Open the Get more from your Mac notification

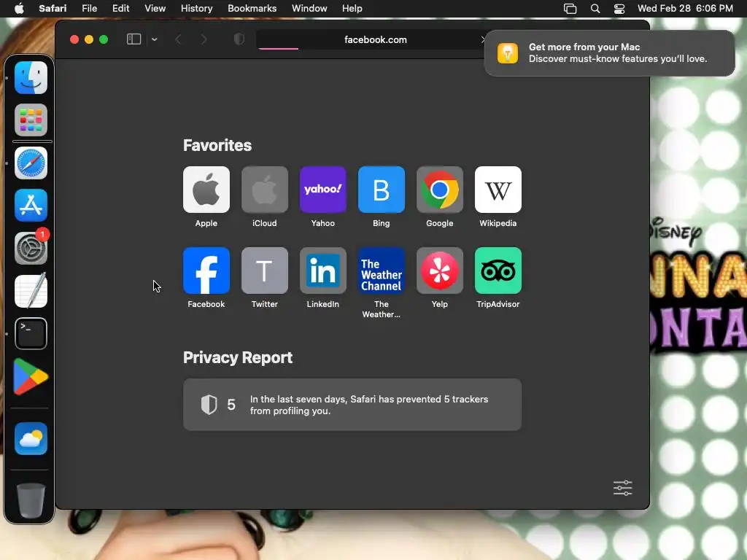click(609, 52)
